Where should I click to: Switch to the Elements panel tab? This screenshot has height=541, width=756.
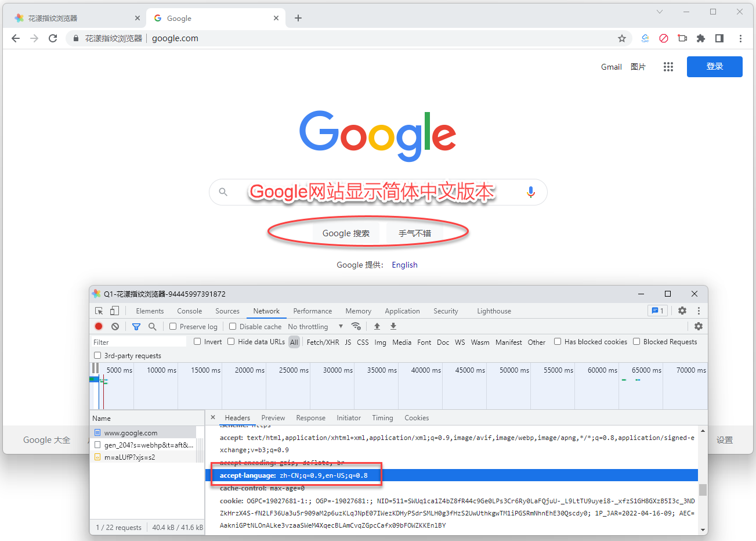[150, 311]
